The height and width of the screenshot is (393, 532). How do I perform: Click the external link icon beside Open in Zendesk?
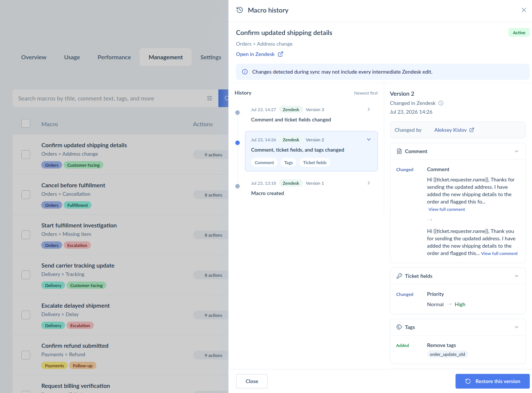coord(281,54)
